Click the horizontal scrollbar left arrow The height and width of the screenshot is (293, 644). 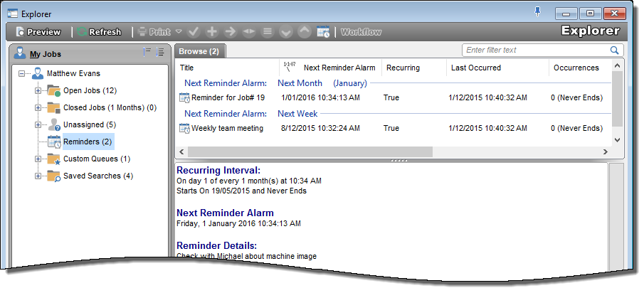tap(181, 152)
